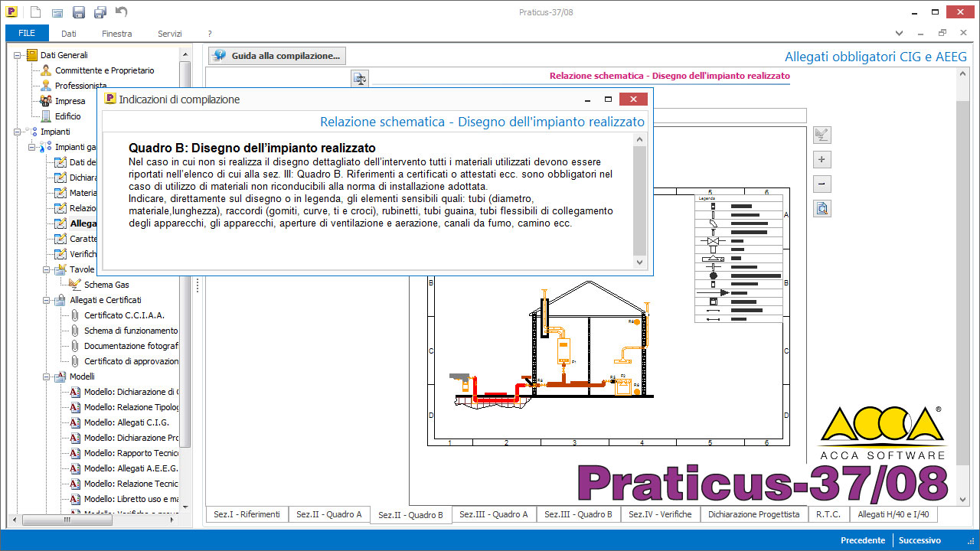Screen dimensions: 980x551
Task: Click the Save floppy disk icon
Action: click(79, 11)
